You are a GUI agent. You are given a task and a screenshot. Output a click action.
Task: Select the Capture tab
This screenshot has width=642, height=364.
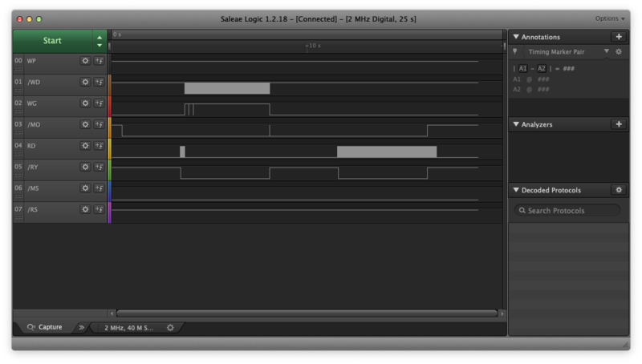click(x=45, y=327)
